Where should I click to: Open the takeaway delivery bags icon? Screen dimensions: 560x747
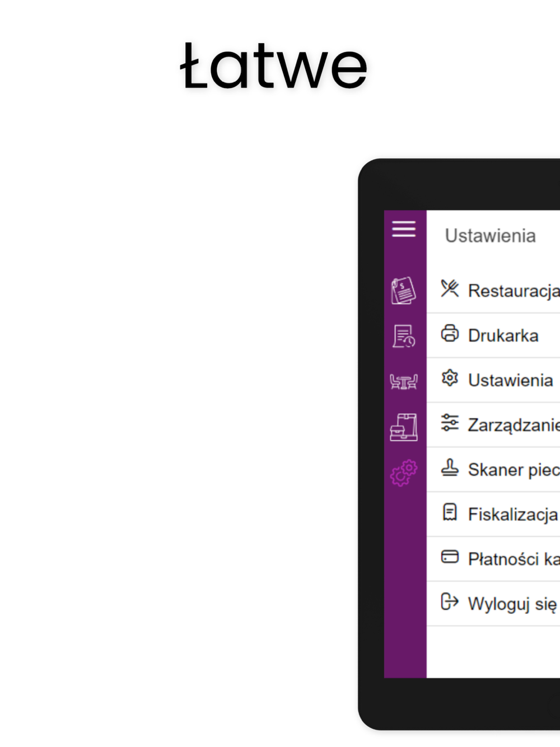pyautogui.click(x=404, y=427)
